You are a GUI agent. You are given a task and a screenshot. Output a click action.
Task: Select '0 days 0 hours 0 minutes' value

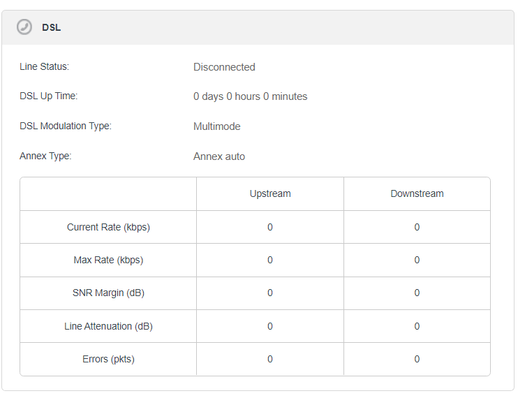pyautogui.click(x=250, y=96)
